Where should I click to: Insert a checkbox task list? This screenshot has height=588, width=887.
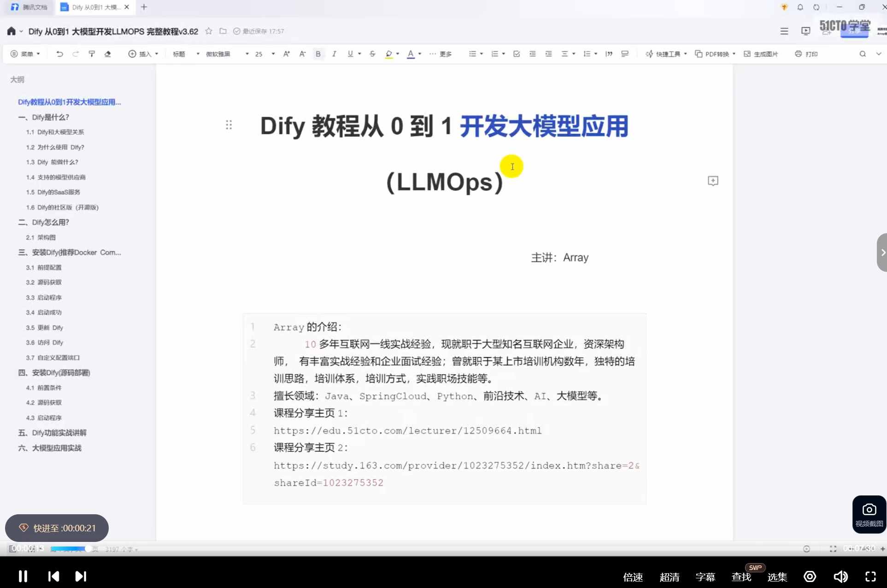(x=516, y=54)
